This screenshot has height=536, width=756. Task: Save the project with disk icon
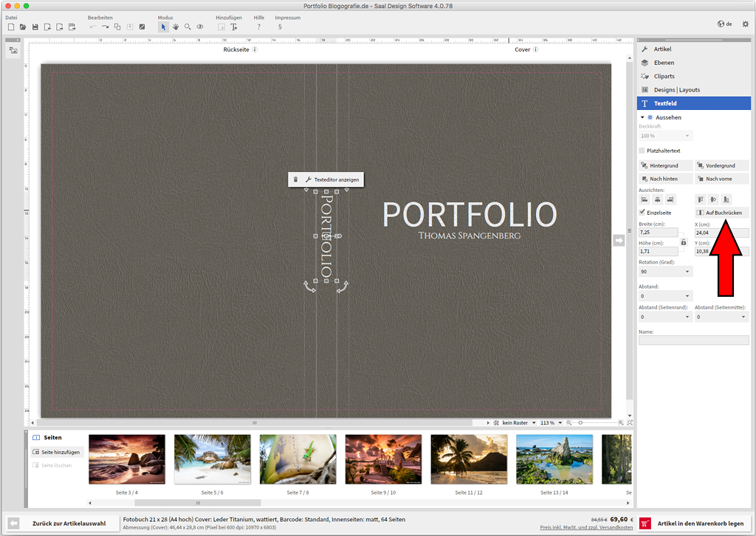pos(35,27)
